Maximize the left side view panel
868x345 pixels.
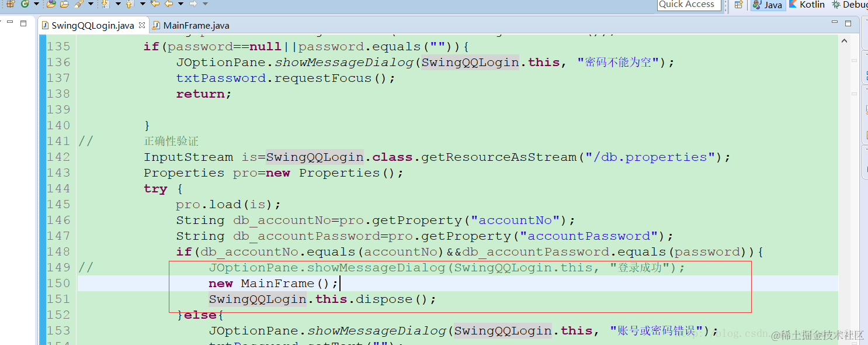tap(23, 23)
